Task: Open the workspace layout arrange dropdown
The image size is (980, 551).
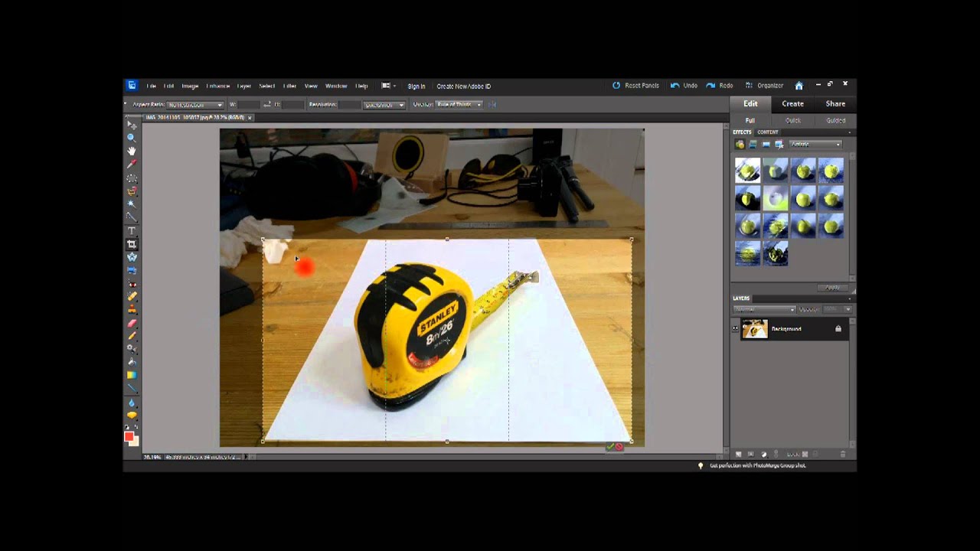Action: (388, 86)
